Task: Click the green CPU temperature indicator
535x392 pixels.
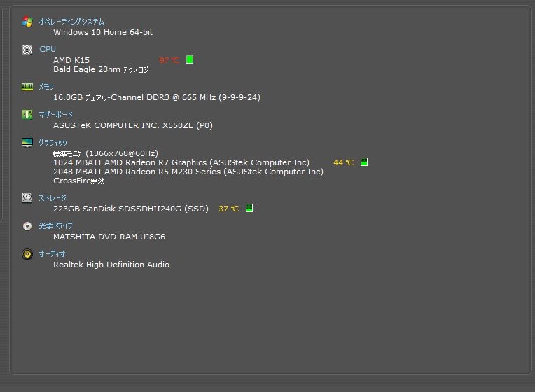Action: tap(190, 59)
